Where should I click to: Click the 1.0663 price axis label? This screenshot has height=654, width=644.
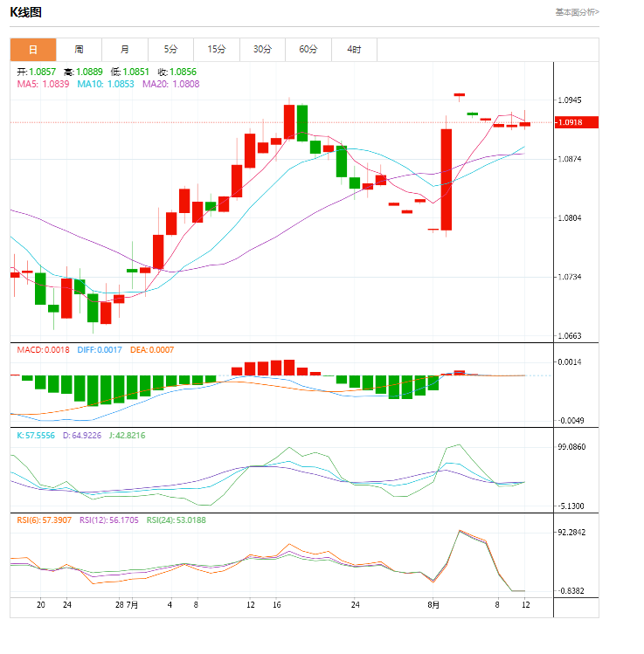[570, 336]
